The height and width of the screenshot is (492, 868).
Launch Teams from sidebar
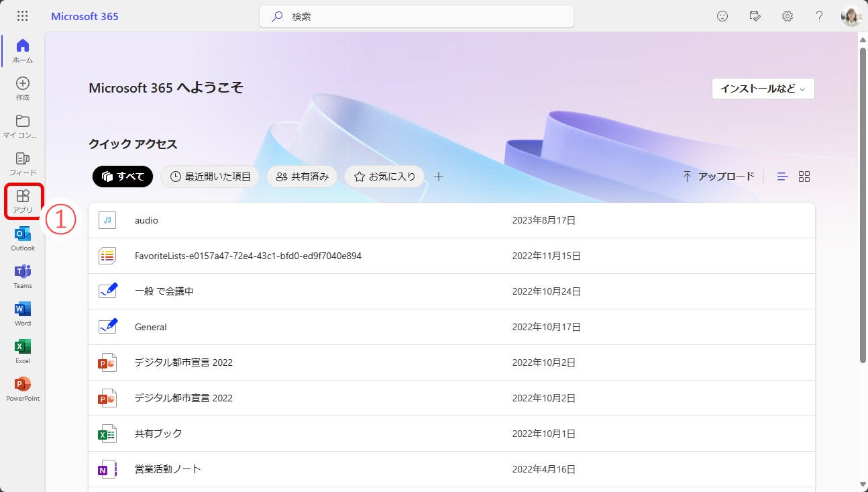[23, 277]
